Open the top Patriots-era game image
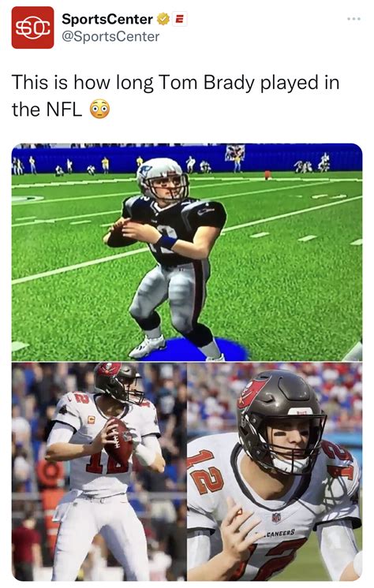Screen dimensions: 374x588 (187, 252)
